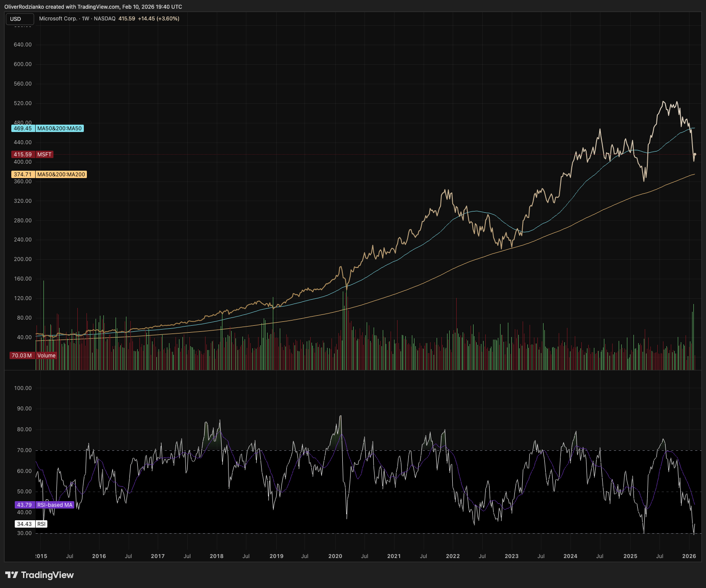706x588 pixels.
Task: Select the MSFT price label
Action: pos(44,155)
